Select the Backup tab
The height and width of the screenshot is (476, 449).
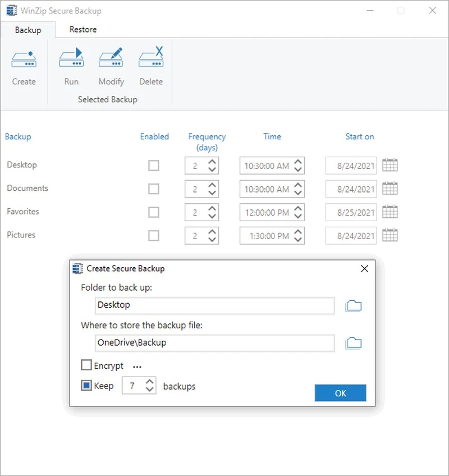28,29
